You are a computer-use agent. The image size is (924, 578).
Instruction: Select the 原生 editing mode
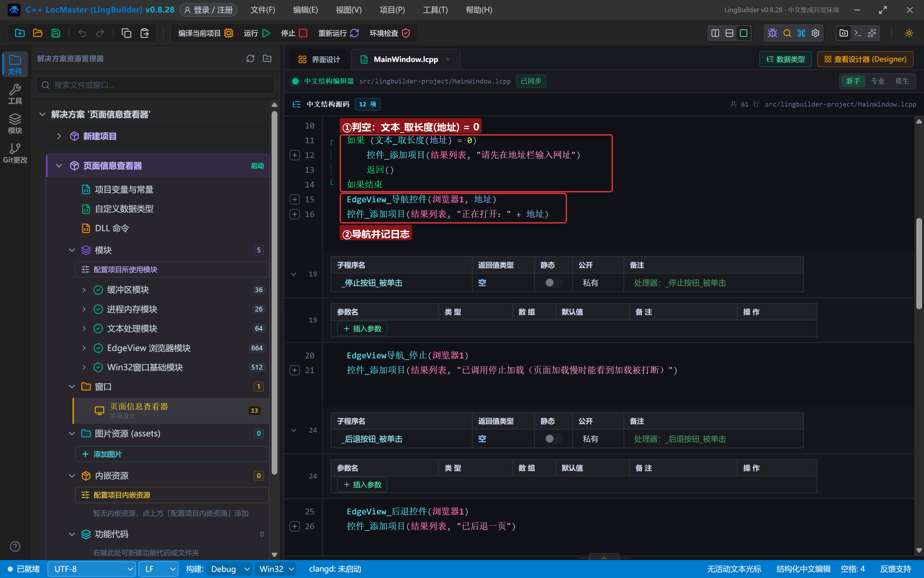tap(902, 81)
